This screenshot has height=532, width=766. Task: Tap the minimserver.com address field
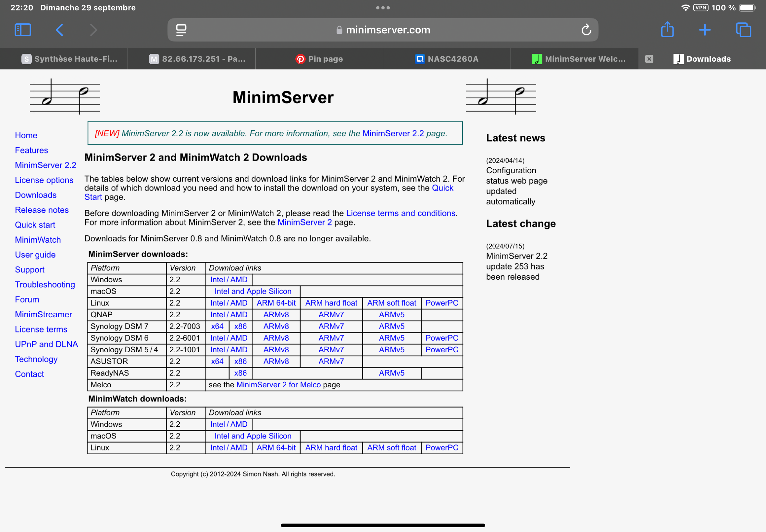coord(388,30)
